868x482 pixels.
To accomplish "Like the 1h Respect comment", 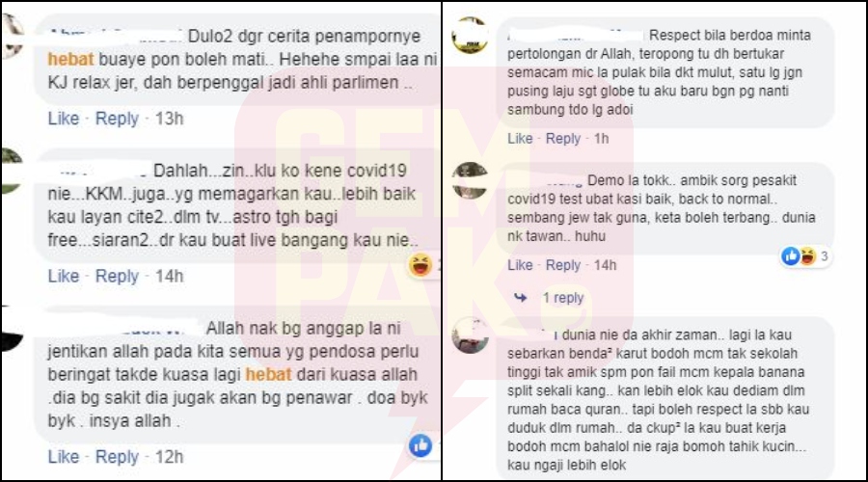I will (x=520, y=139).
